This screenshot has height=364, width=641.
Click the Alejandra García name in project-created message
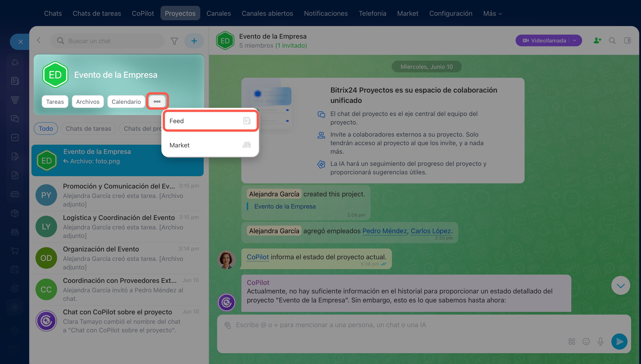[274, 194]
